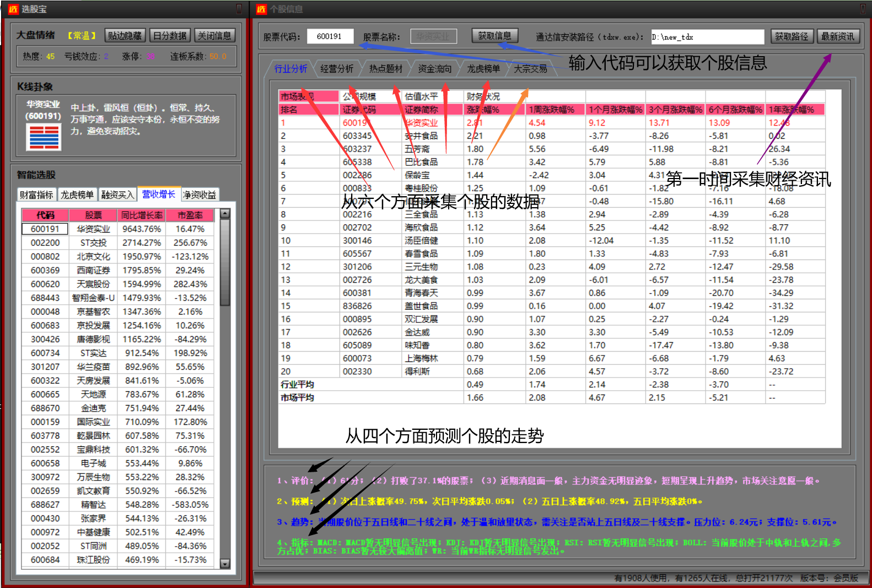Image resolution: width=872 pixels, height=588 pixels.
Task: Click 安井食品 in the industry ranking table
Action: (421, 136)
